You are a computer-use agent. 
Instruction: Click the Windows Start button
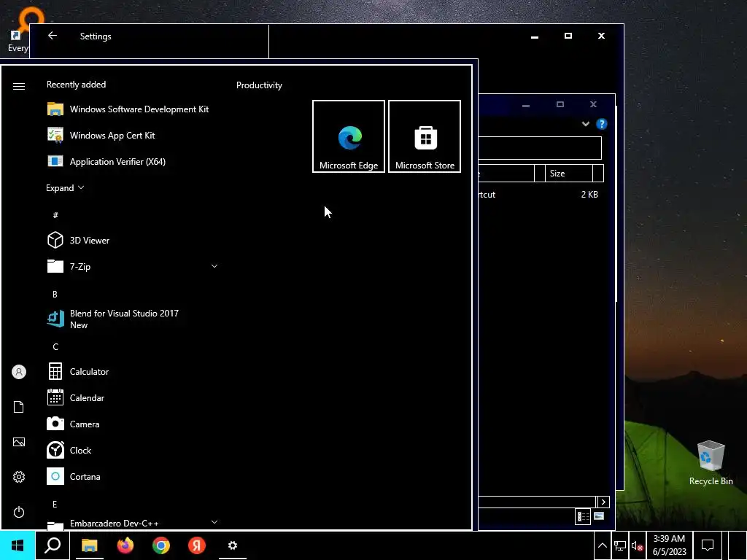18,545
